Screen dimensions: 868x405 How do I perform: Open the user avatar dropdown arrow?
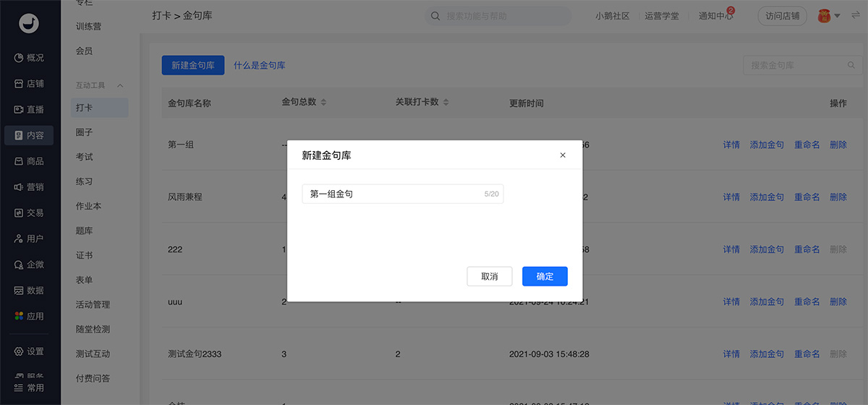tap(837, 16)
